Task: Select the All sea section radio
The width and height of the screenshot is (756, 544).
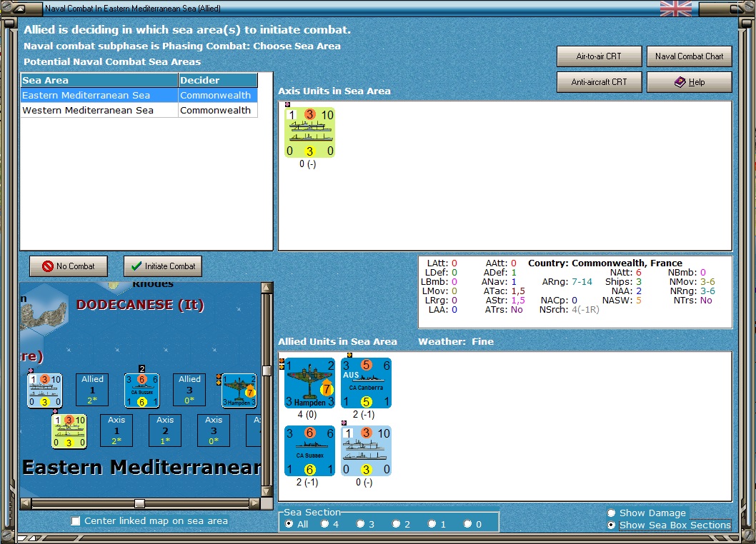Action: click(x=289, y=524)
